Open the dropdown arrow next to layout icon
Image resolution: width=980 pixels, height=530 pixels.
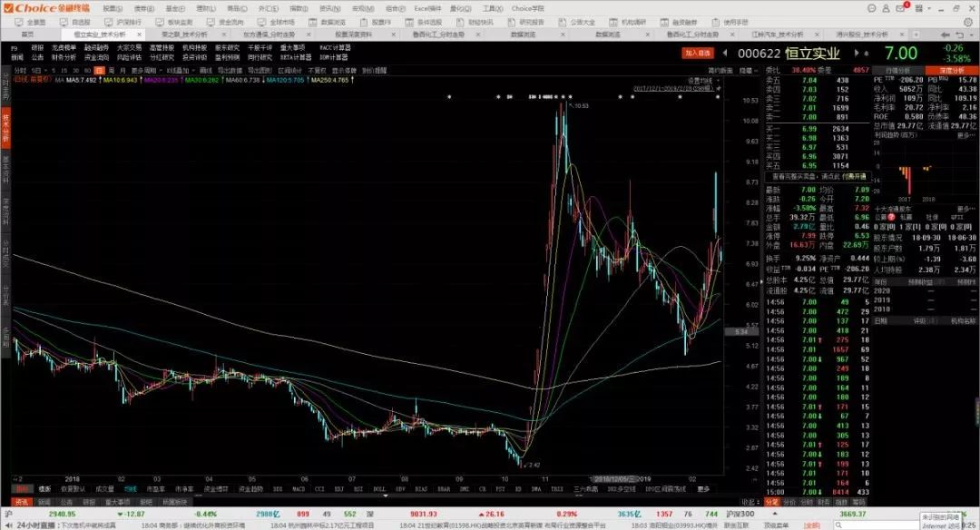(930, 8)
